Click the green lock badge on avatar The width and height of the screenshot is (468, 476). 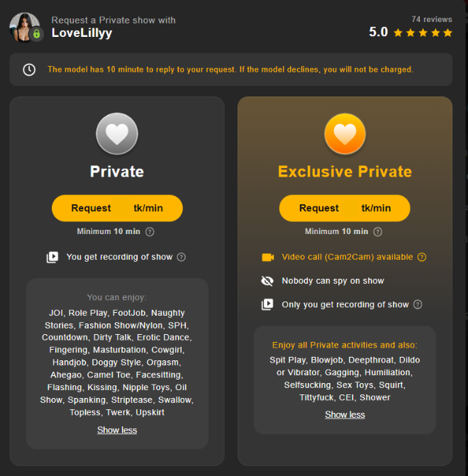coord(36,34)
